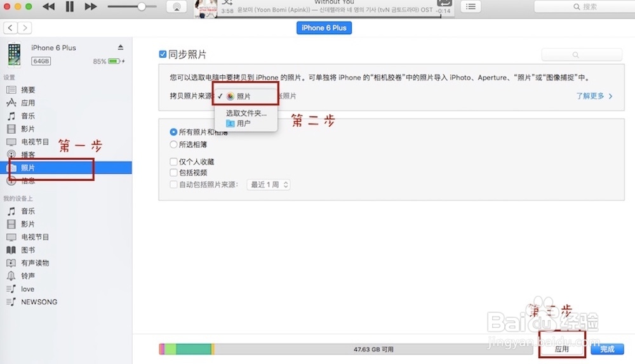Screen dimensions: 635x364
Task: Click the rewind previous track button
Action: pos(49,6)
